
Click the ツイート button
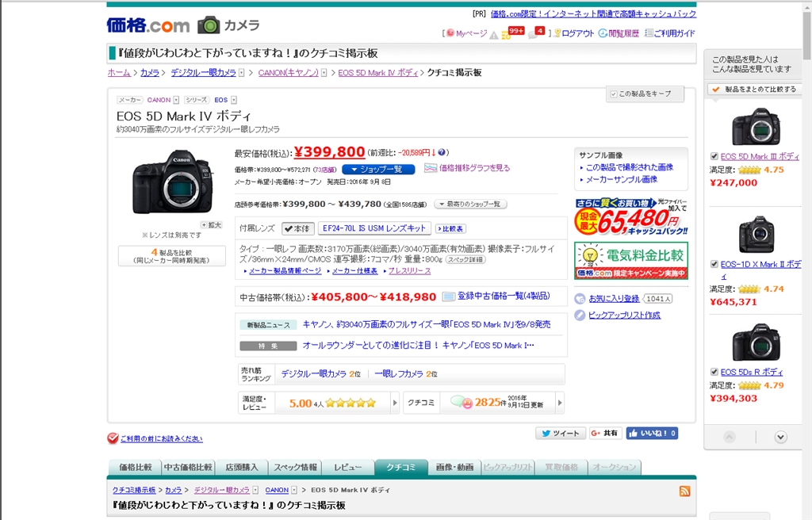(561, 433)
